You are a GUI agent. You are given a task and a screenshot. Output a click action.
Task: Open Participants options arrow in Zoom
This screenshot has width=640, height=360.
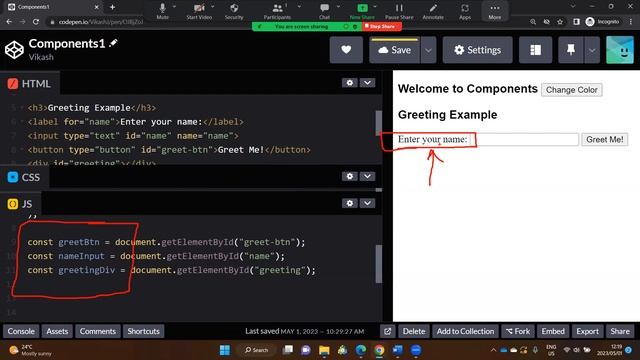[x=299, y=7]
